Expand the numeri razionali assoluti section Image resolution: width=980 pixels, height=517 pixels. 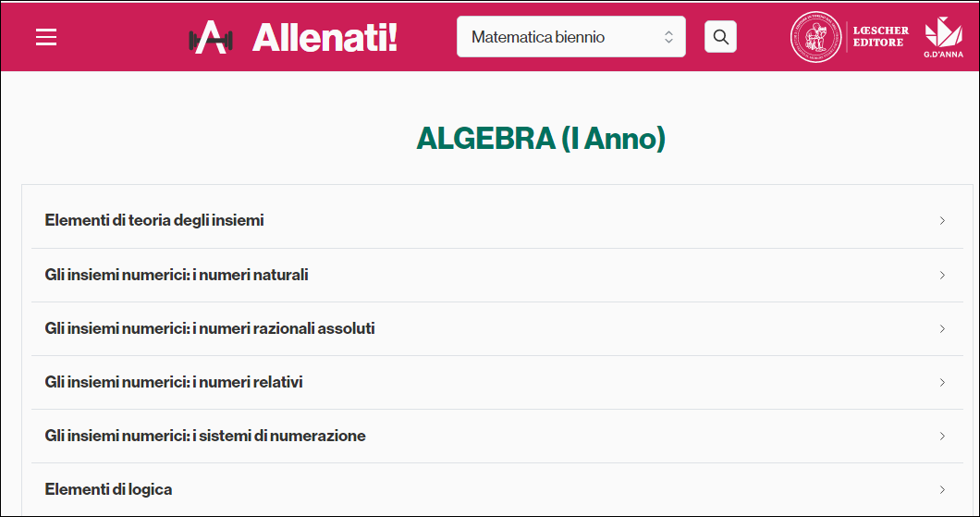tap(210, 328)
